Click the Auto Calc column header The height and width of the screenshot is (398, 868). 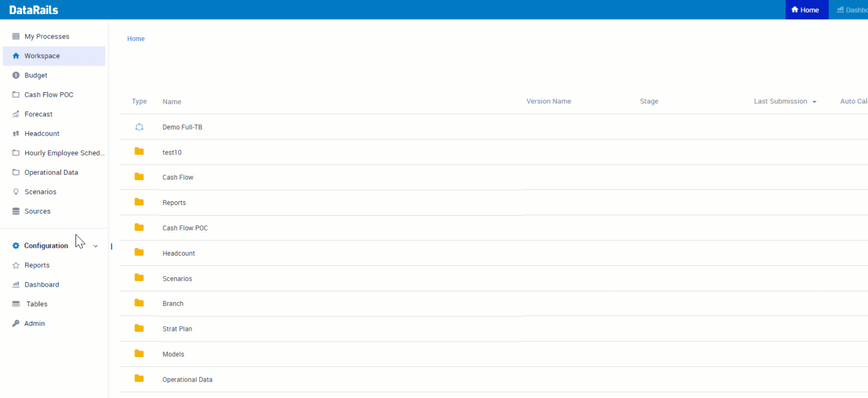coord(854,101)
